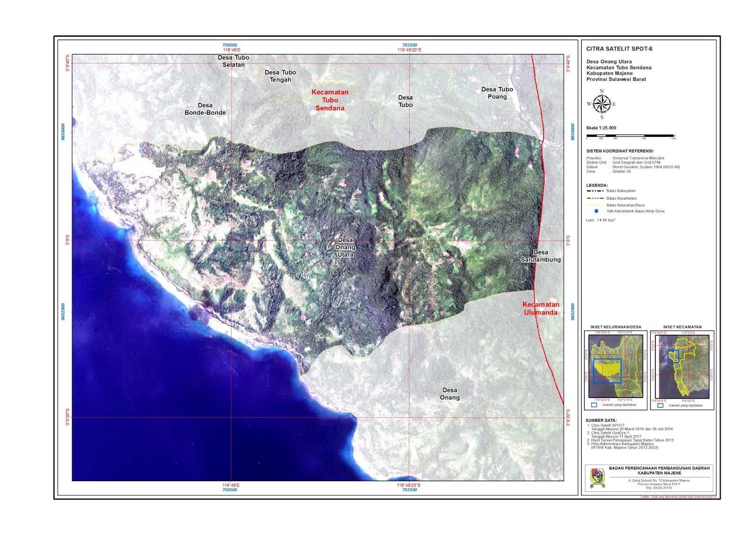Click "Titik Katrometrik Batas Antar Desa" label
756x535 pixels.
(636, 211)
